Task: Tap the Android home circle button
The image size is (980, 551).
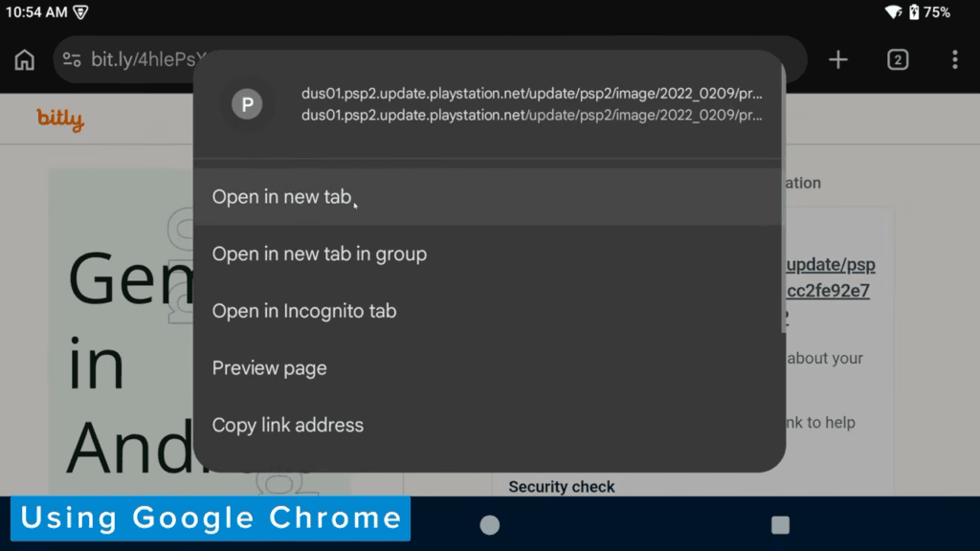Action: (x=489, y=525)
